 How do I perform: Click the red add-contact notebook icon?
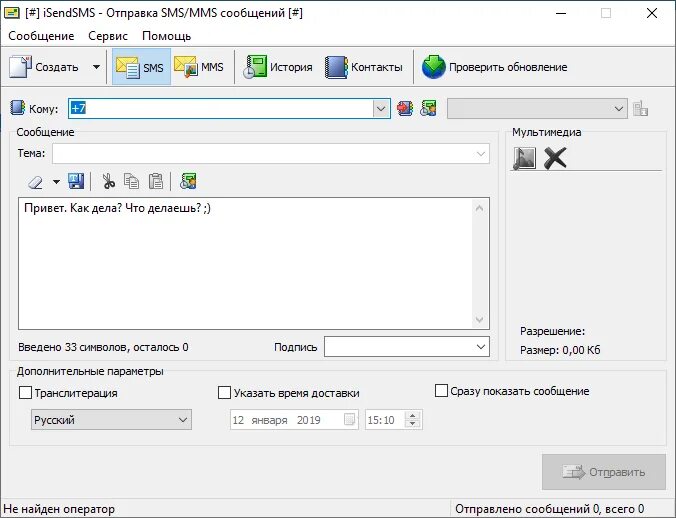click(x=405, y=108)
